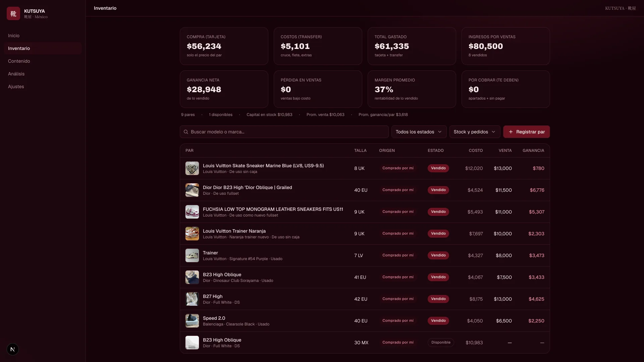Sort by GANANCIA column header
644x362 pixels.
pyautogui.click(x=533, y=150)
